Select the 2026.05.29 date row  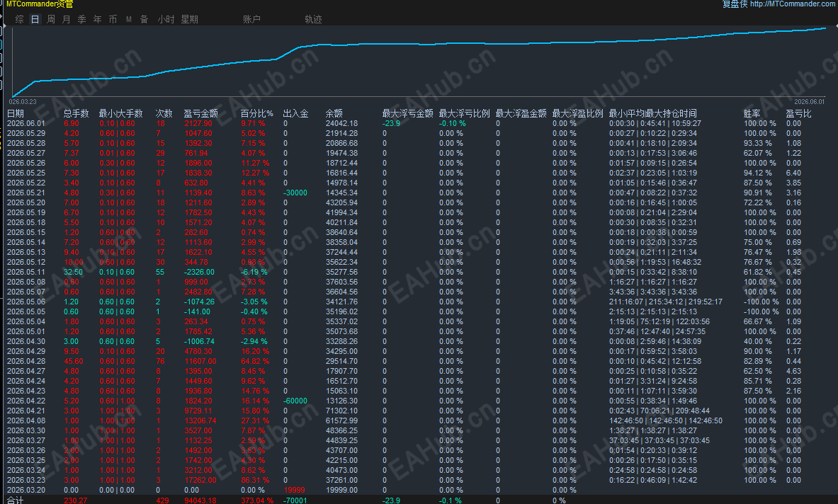point(26,134)
